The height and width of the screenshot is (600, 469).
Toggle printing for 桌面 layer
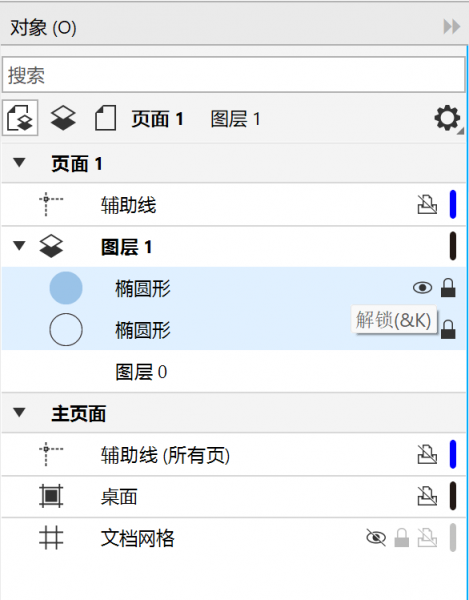(427, 496)
